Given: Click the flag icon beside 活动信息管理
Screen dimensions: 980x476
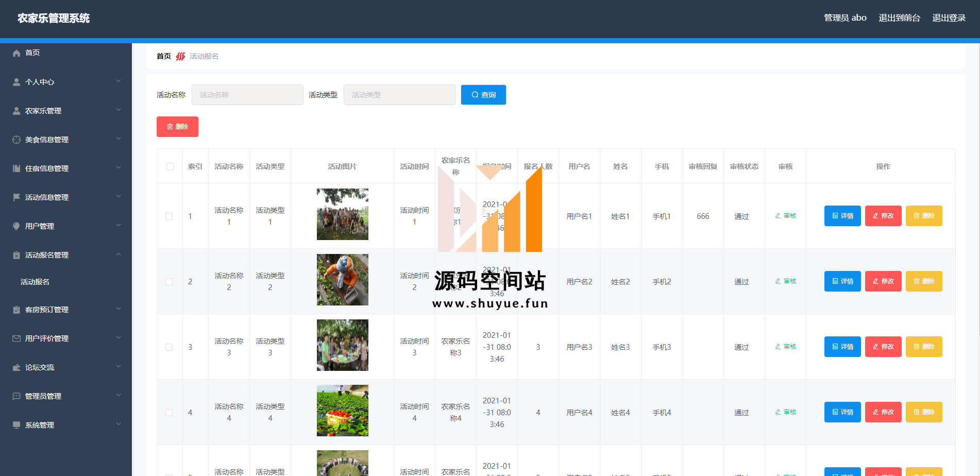Looking at the screenshot, I should coord(16,197).
